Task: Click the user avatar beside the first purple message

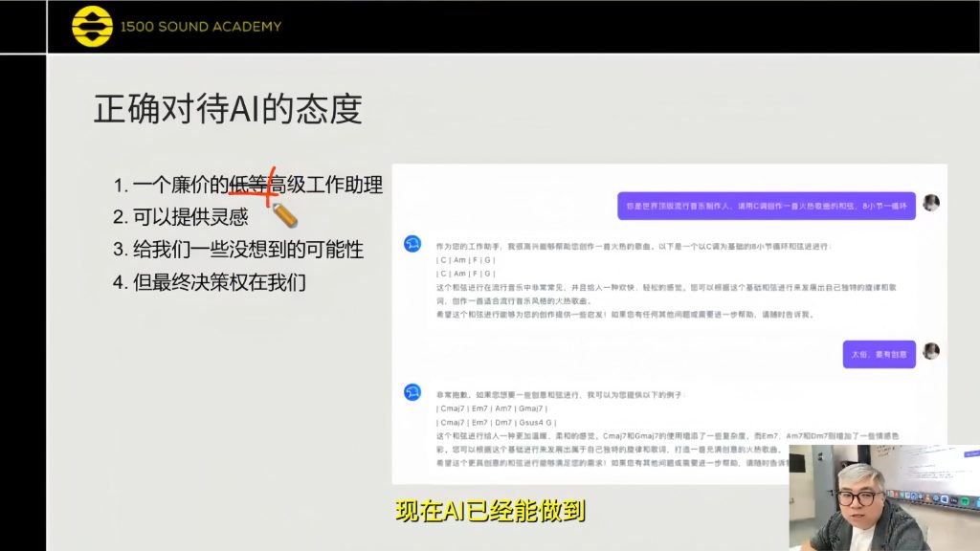Action: [930, 203]
